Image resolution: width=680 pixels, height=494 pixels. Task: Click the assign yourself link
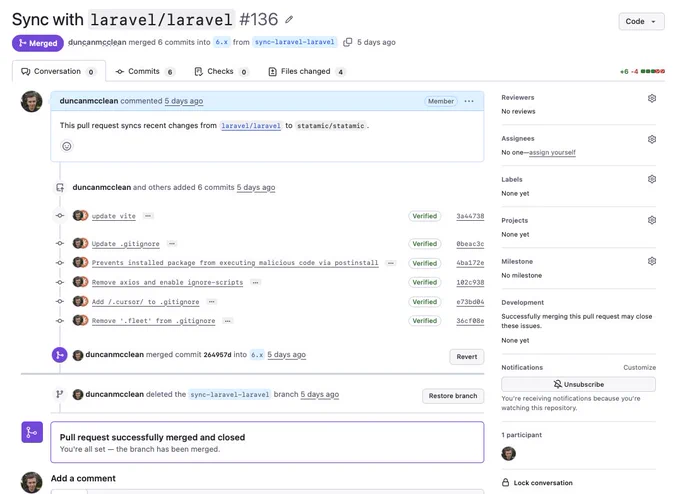click(x=552, y=152)
